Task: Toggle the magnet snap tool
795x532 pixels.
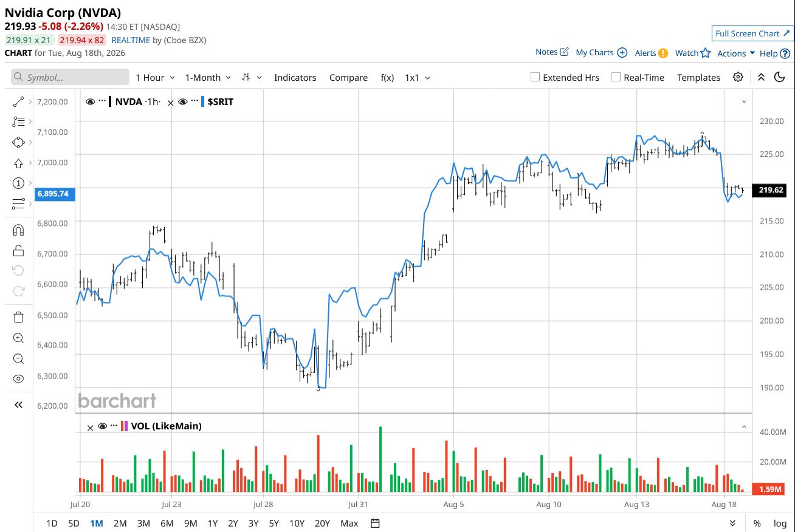Action: 18,230
